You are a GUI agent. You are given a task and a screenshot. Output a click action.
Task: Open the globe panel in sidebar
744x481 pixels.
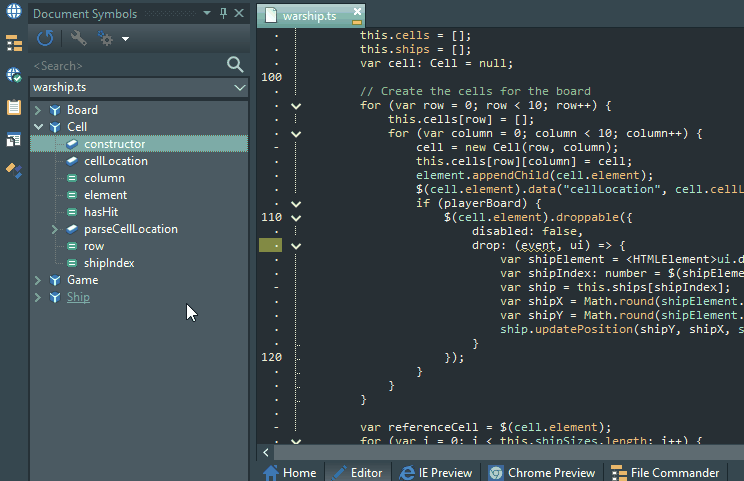(14, 13)
